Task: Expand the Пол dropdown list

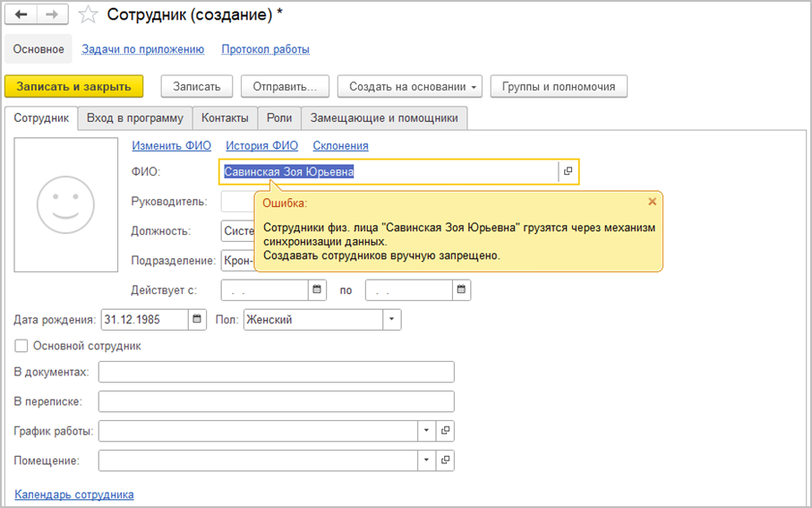Action: click(x=392, y=319)
